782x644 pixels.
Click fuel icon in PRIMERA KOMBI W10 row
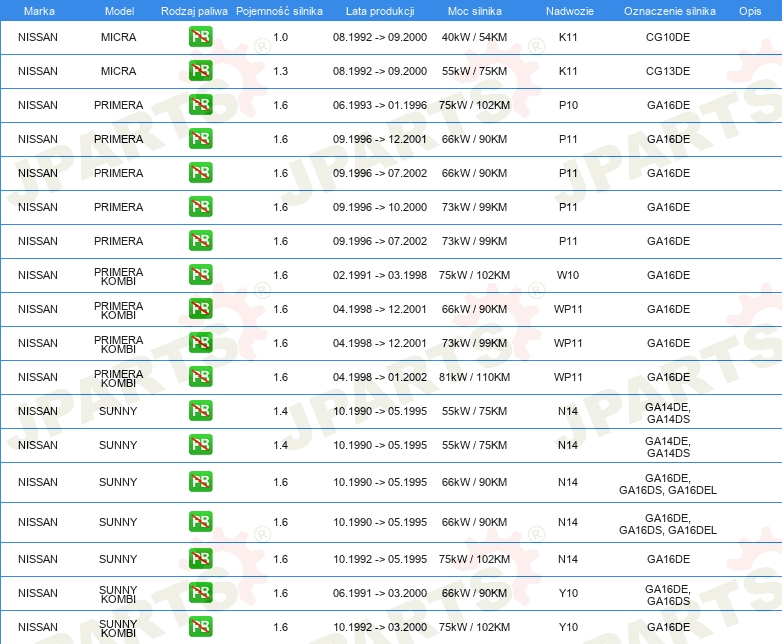[200, 275]
